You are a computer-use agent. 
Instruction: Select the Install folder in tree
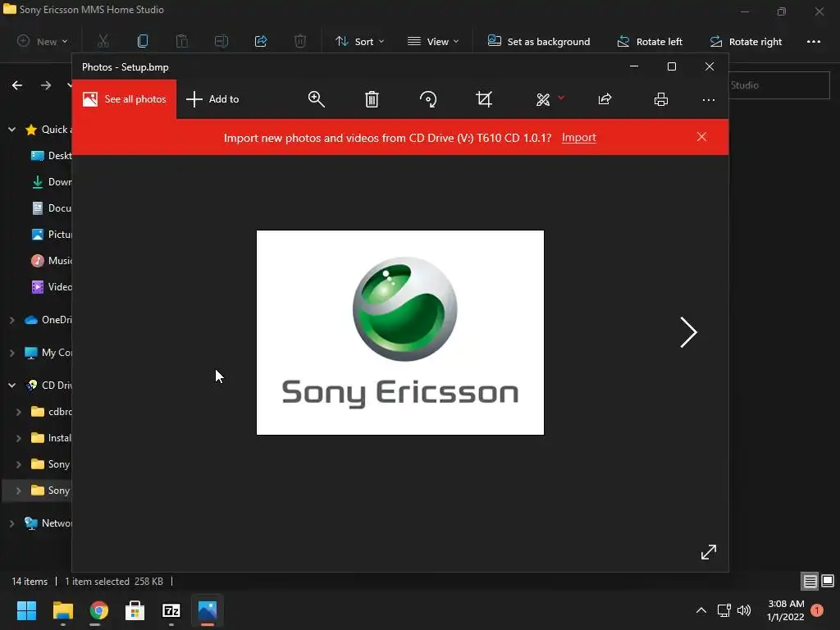52,438
